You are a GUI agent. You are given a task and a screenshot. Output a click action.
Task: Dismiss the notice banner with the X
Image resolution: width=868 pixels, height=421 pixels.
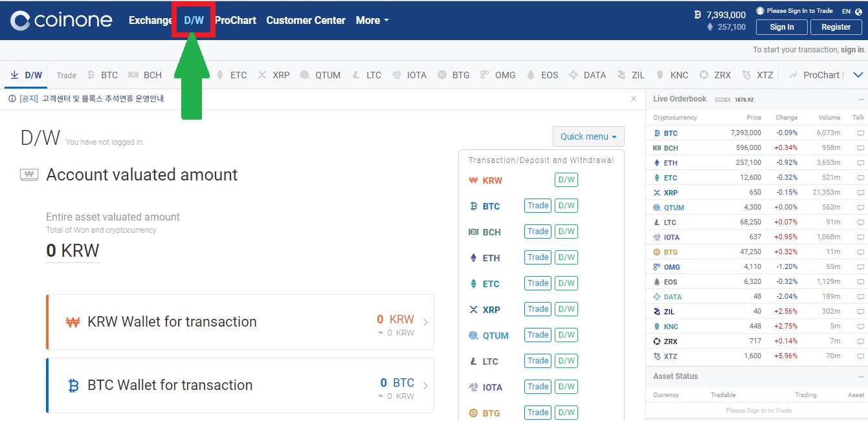tap(634, 99)
